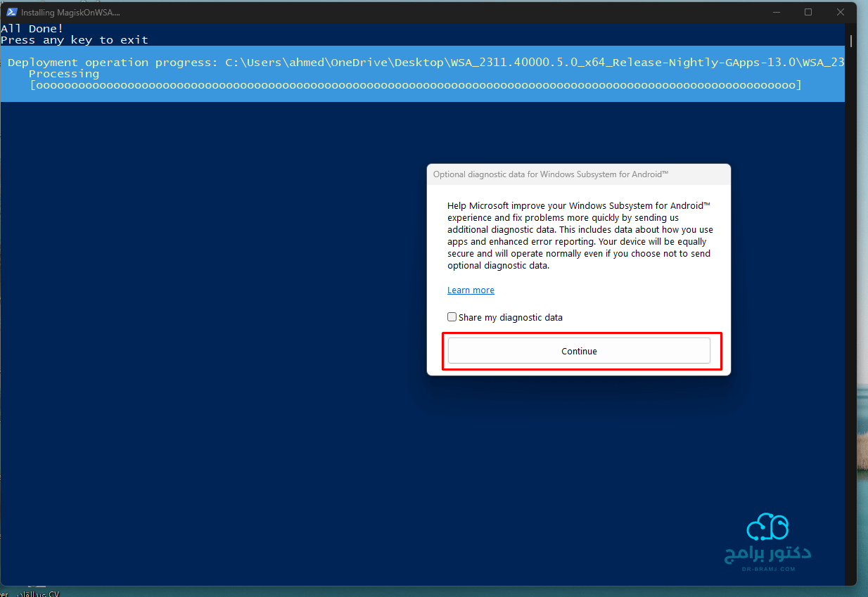Tick the Share my diagnostic data checkbox
Viewport: 868px width, 597px height.
(x=452, y=317)
